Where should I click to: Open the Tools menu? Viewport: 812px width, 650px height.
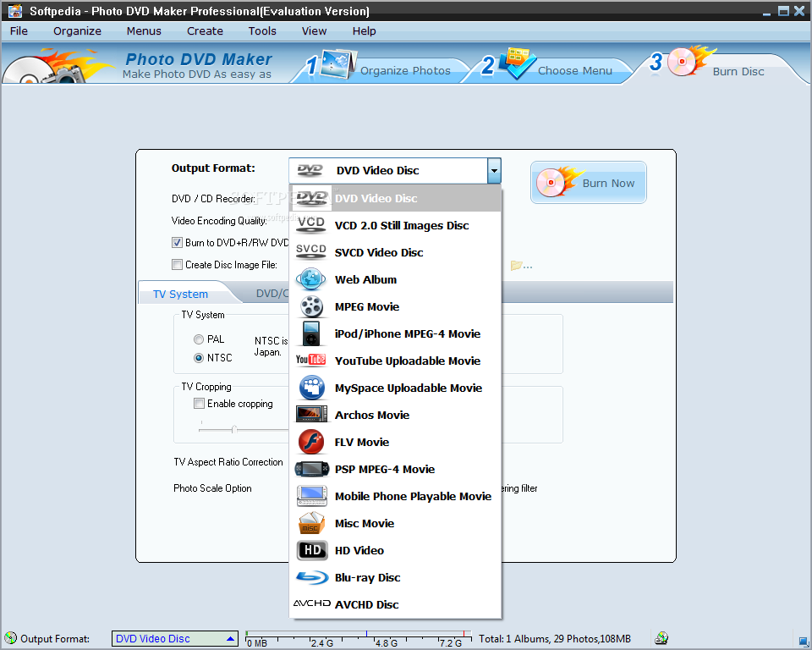click(262, 31)
